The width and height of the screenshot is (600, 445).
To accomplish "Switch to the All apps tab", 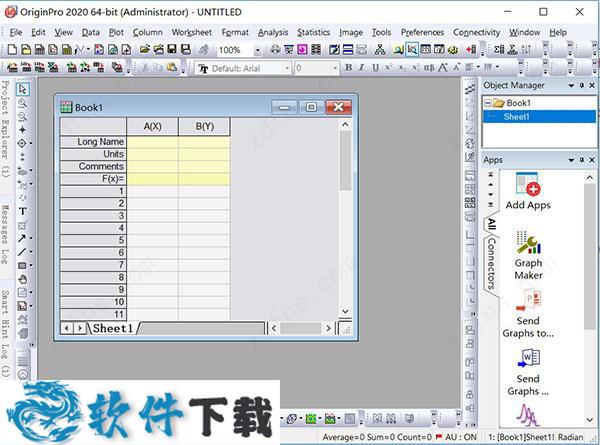I will 492,224.
